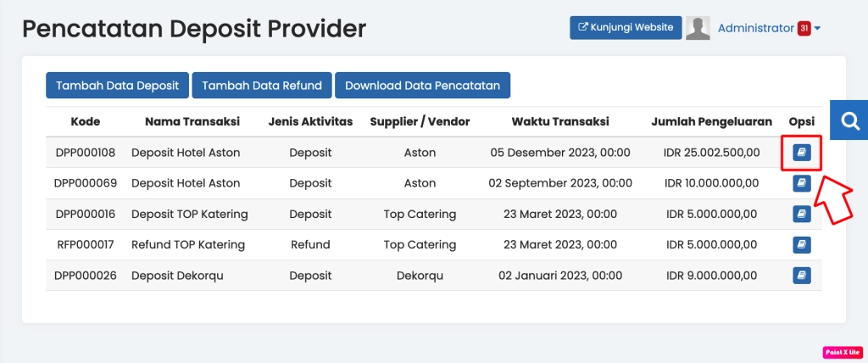Select the Refund TOP Katering transaction name
Screen dimensions: 868x363
(188, 244)
